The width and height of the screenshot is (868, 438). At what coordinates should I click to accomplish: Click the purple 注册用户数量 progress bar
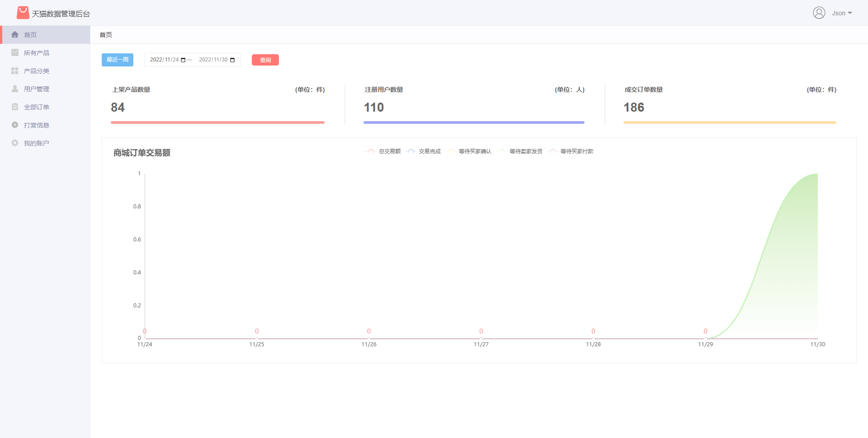click(474, 122)
